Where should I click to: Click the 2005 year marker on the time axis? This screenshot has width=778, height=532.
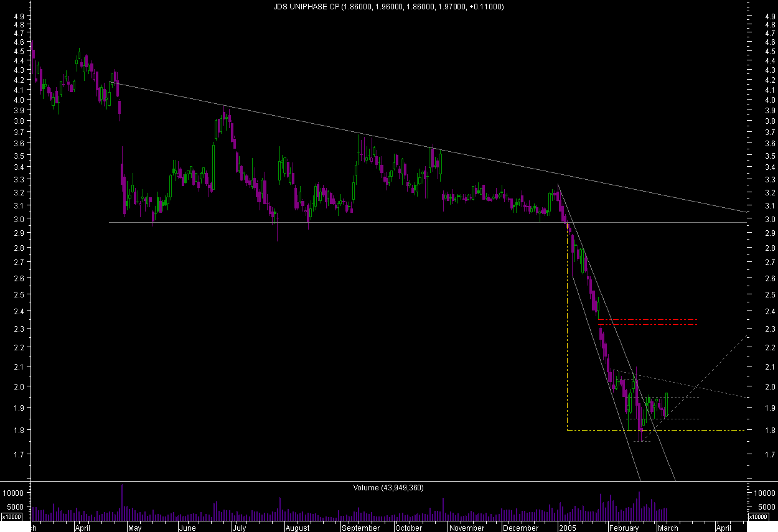click(x=567, y=528)
